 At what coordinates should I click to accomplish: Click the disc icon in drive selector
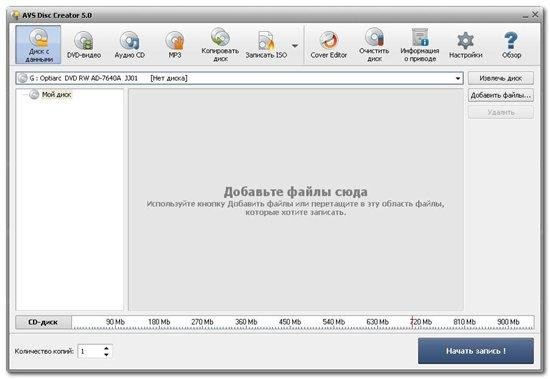(x=22, y=78)
